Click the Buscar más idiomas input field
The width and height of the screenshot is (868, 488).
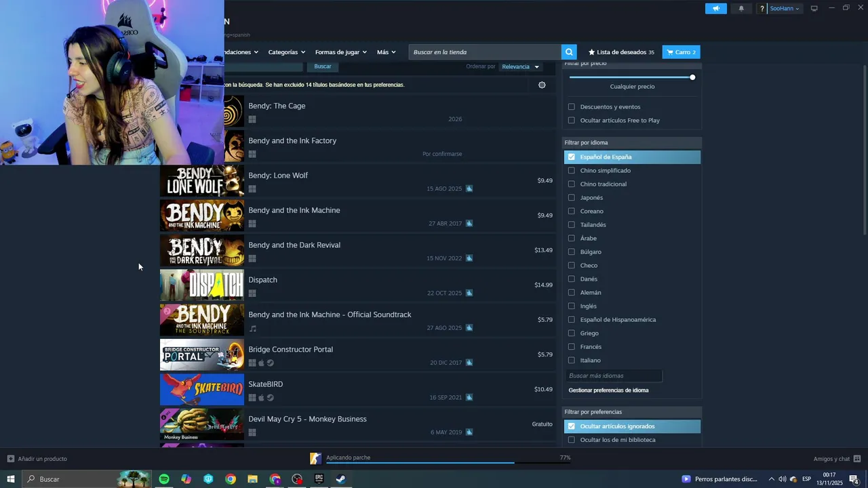(x=614, y=375)
